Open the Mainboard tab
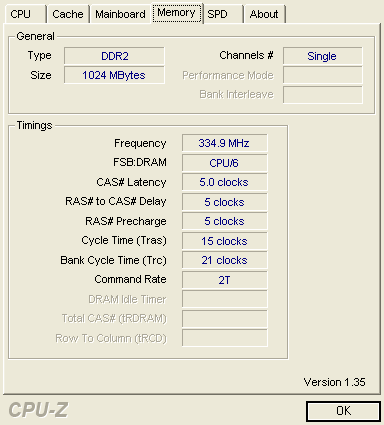 [x=120, y=14]
